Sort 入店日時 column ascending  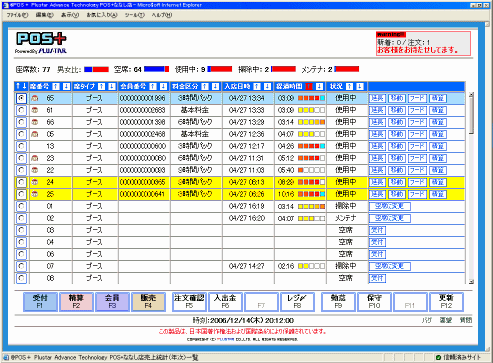[x=257, y=87]
